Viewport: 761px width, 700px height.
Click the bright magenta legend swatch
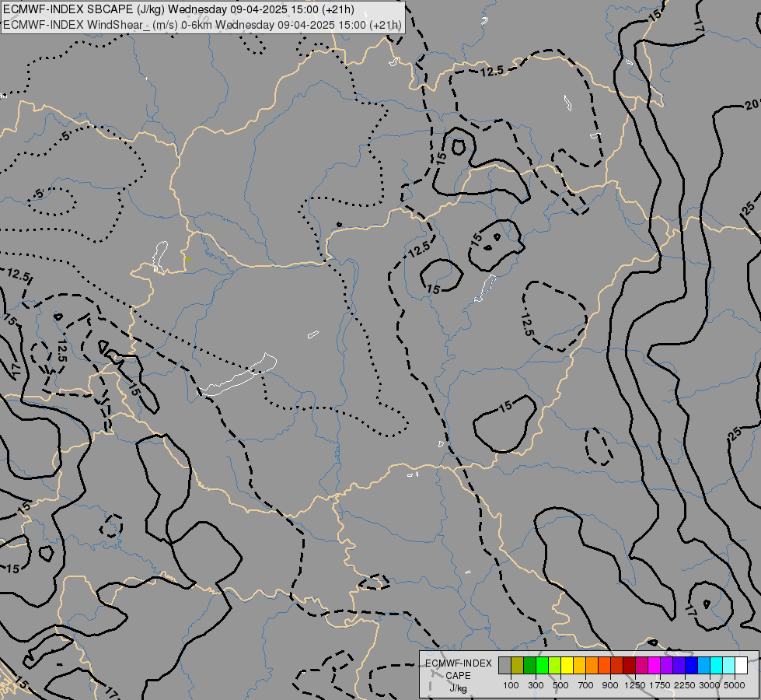pos(655,666)
